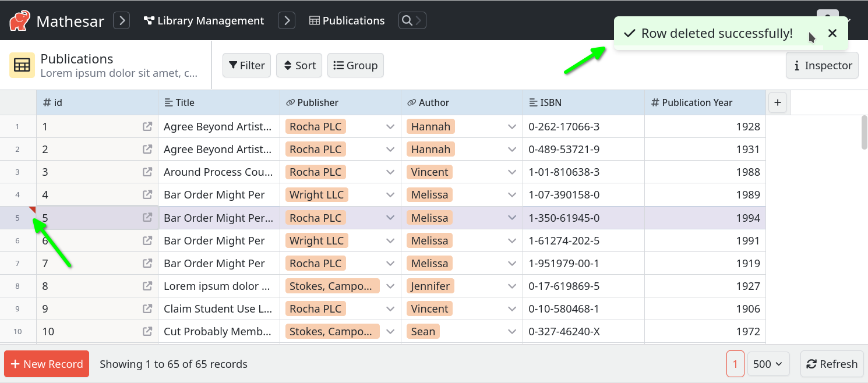The height and width of the screenshot is (383, 868).
Task: Create a New Record
Action: pos(46,364)
